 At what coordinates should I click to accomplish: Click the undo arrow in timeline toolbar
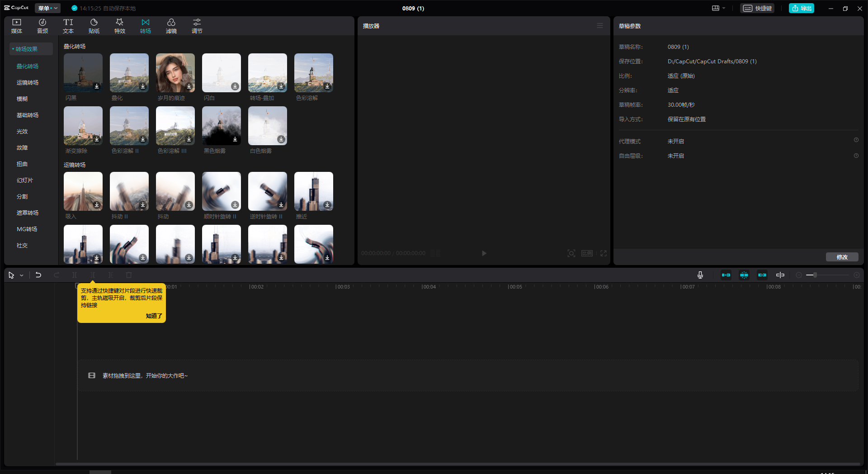point(38,275)
